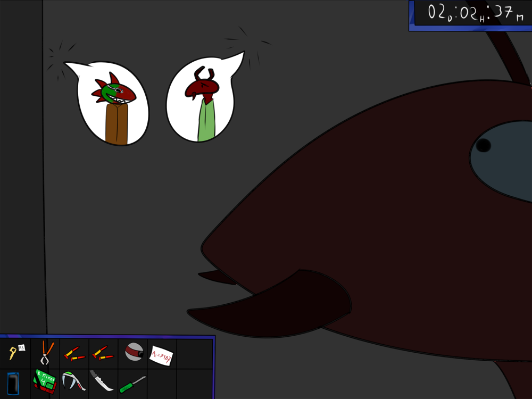Click the speech bubble with red horned character
The width and height of the screenshot is (532, 399).
click(202, 101)
